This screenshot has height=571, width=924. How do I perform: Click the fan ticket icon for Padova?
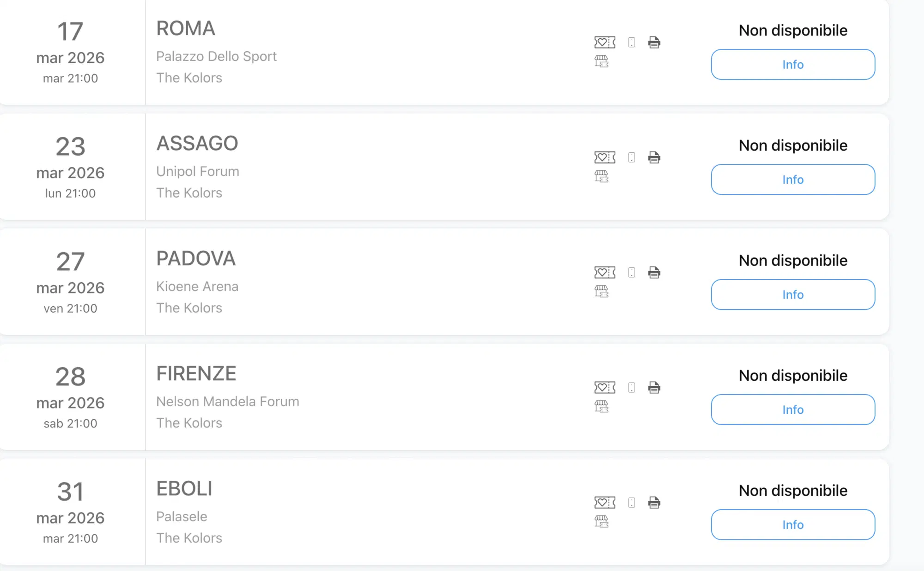[x=604, y=273]
